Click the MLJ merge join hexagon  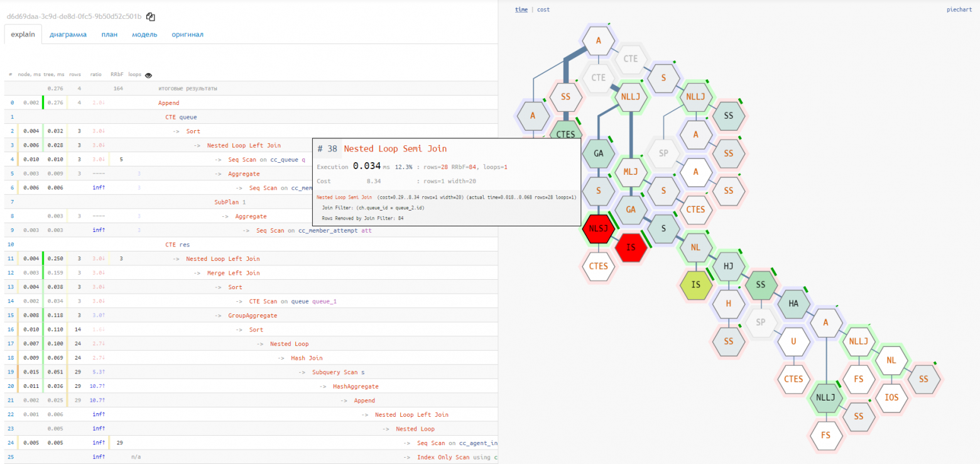tap(631, 172)
